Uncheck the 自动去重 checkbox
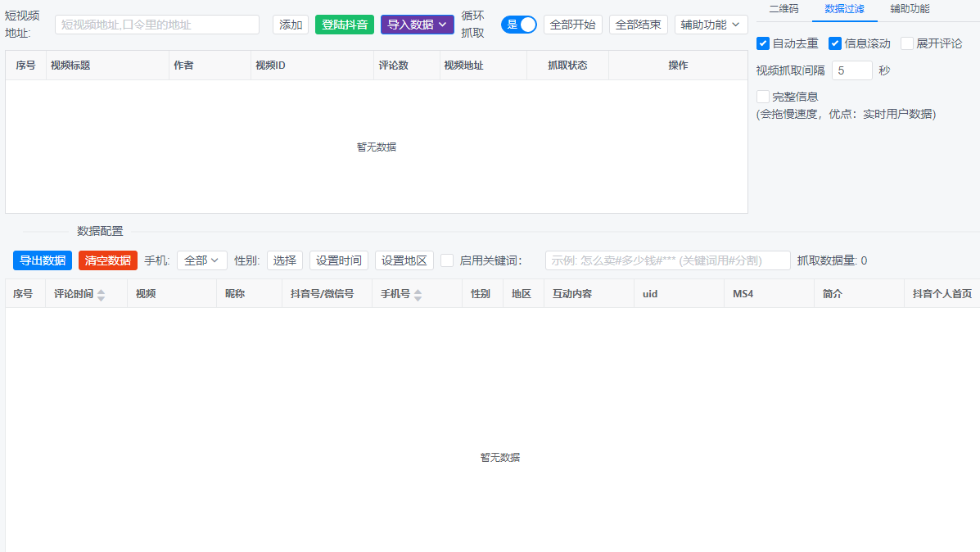The width and height of the screenshot is (980, 552). tap(762, 43)
